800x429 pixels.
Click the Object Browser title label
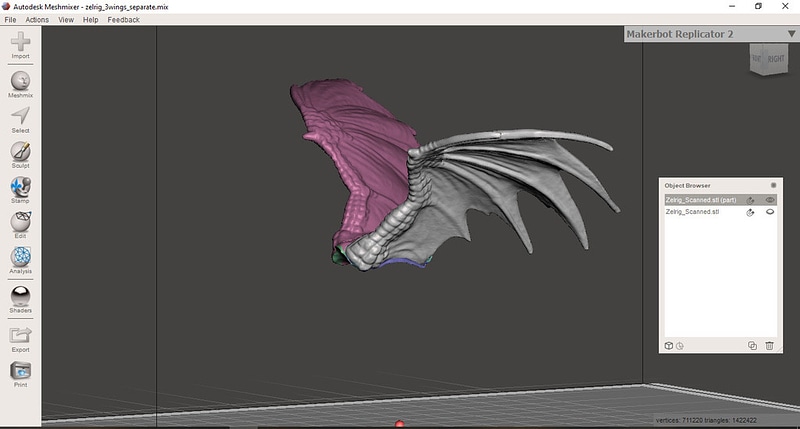click(x=687, y=185)
